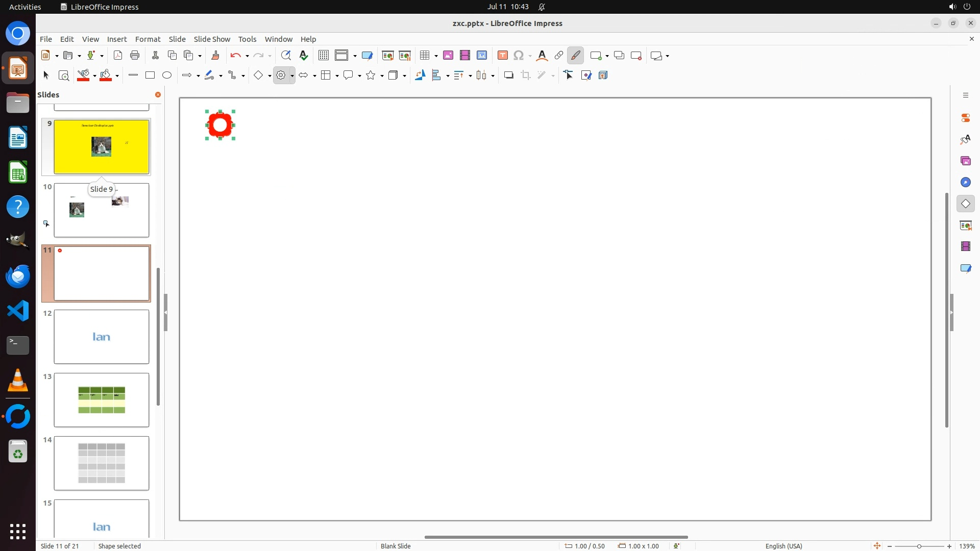
Task: Toggle the Shadow button
Action: point(508,76)
